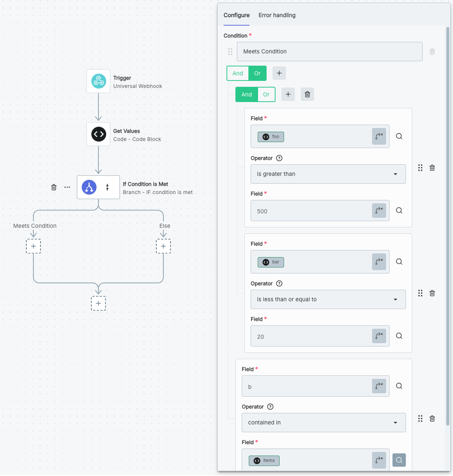
Task: Add step under the Else branch
Action: 163,246
